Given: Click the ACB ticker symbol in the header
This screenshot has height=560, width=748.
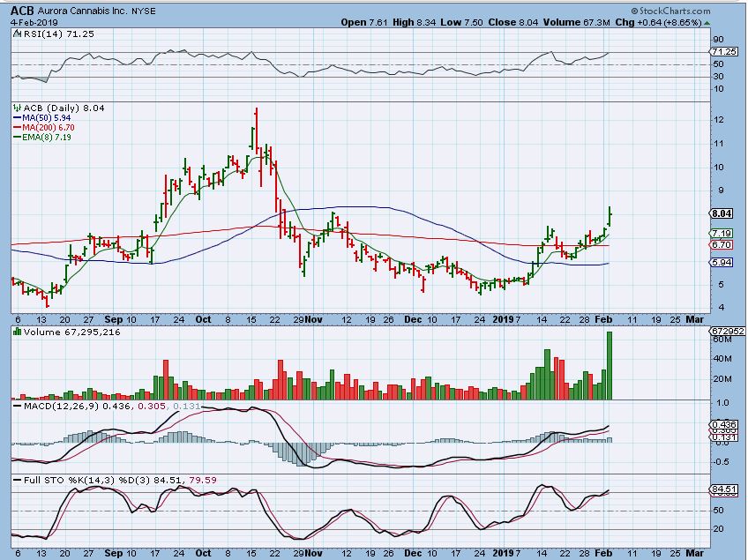Looking at the screenshot, I should click(x=22, y=11).
